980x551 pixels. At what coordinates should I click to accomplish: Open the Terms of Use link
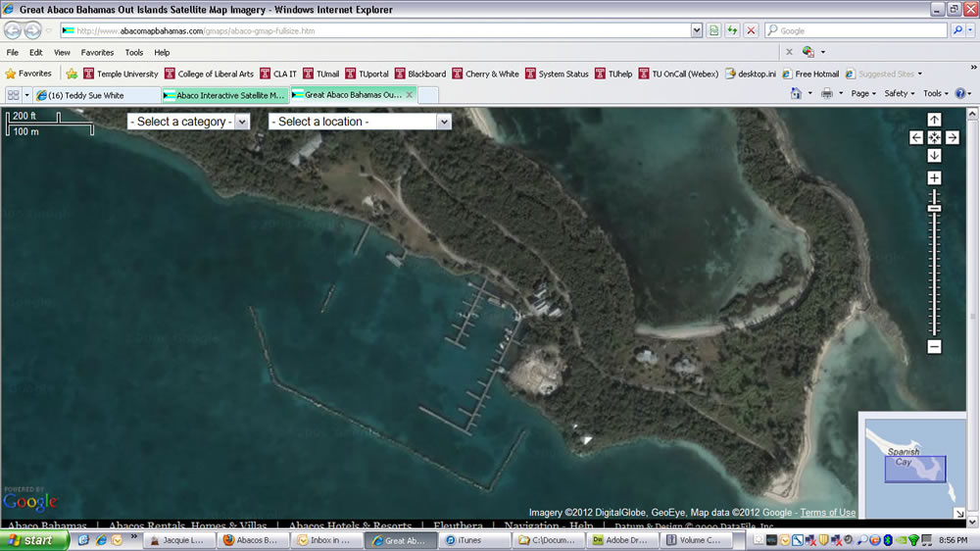827,513
